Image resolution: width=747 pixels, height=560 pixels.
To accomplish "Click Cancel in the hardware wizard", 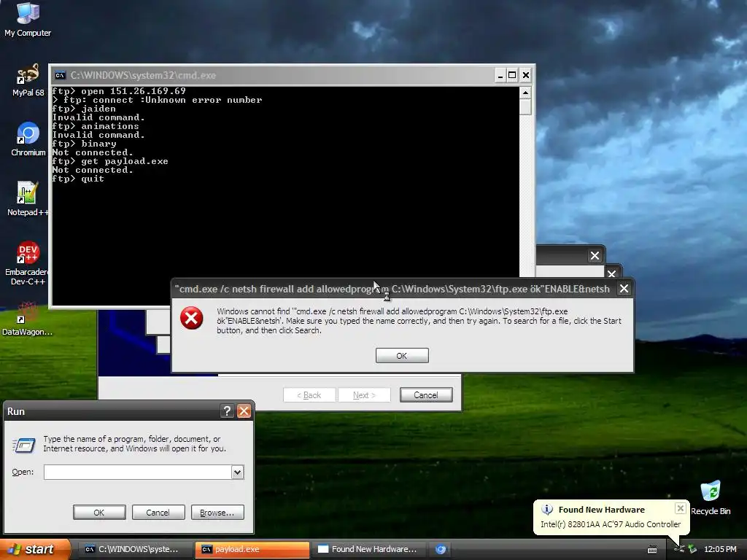I will 426,394.
